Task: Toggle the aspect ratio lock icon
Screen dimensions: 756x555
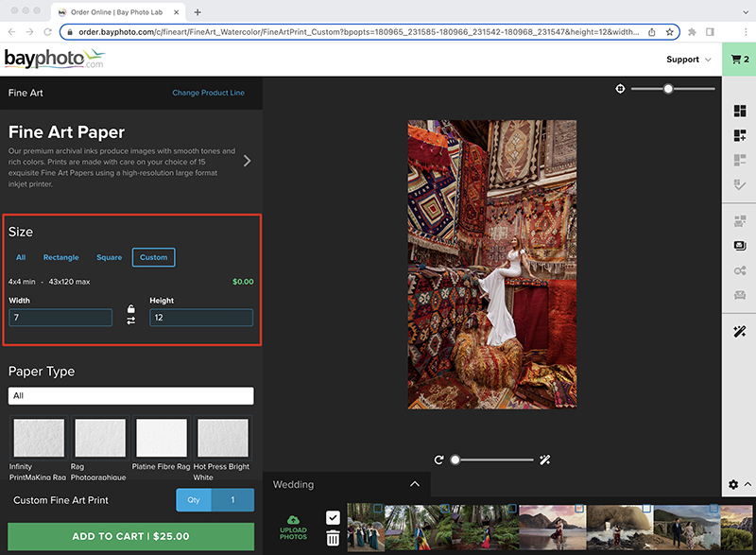Action: [130, 308]
